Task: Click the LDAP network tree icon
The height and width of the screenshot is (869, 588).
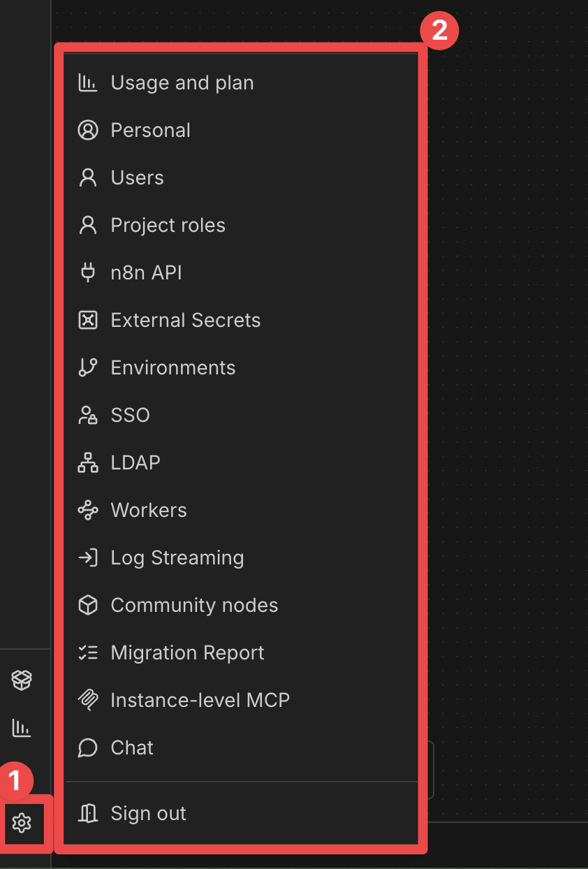Action: 88,462
